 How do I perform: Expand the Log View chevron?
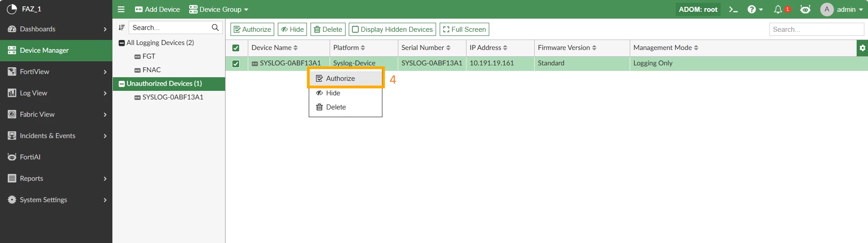pos(105,93)
